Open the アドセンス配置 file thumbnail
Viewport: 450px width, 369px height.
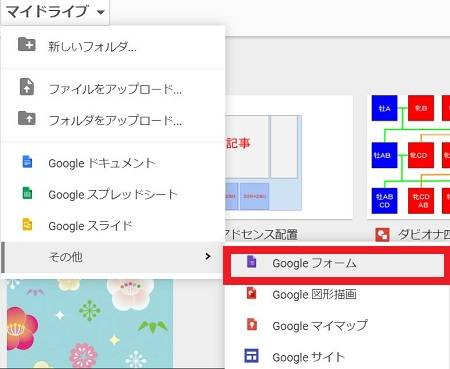click(289, 157)
